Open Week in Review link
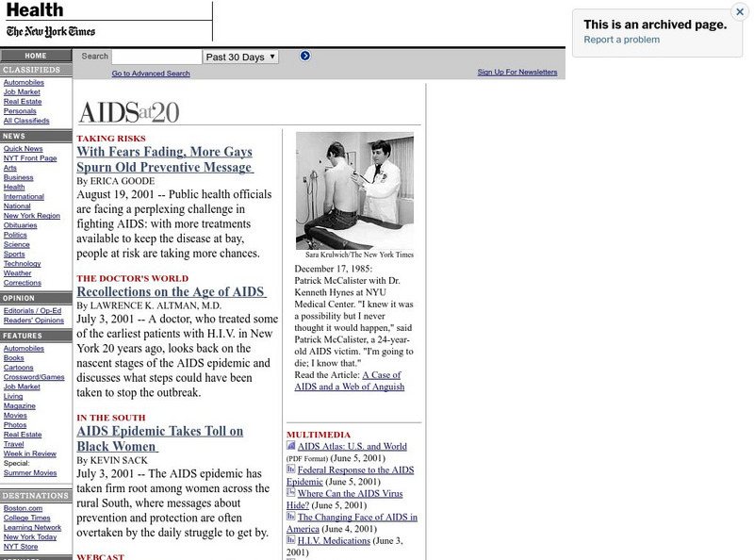Screen dimensions: 754x560 tap(30, 453)
